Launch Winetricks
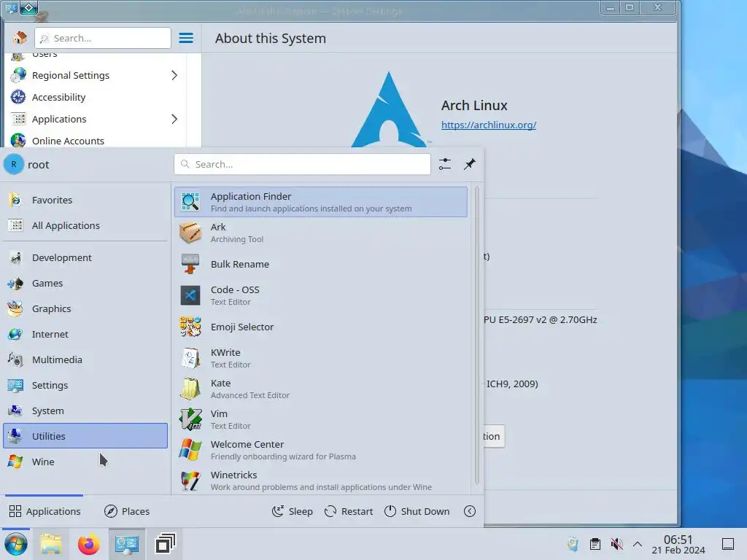The image size is (747, 560). point(321,481)
